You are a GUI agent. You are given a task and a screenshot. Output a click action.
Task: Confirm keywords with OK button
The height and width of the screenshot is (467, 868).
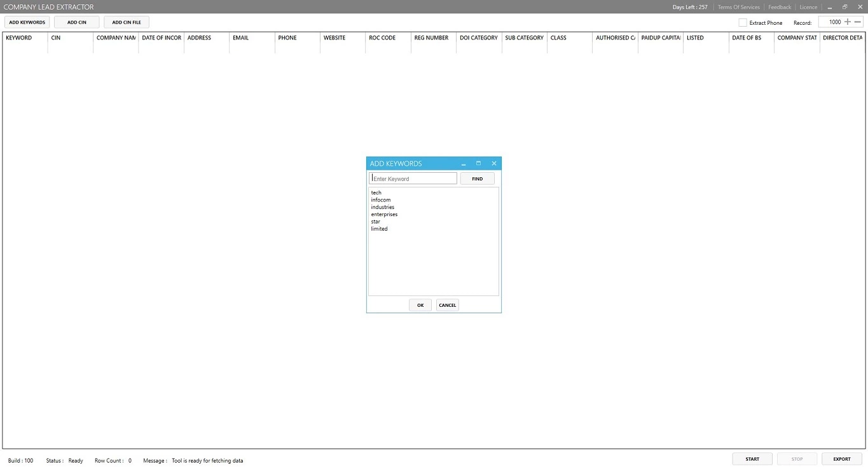(x=420, y=305)
